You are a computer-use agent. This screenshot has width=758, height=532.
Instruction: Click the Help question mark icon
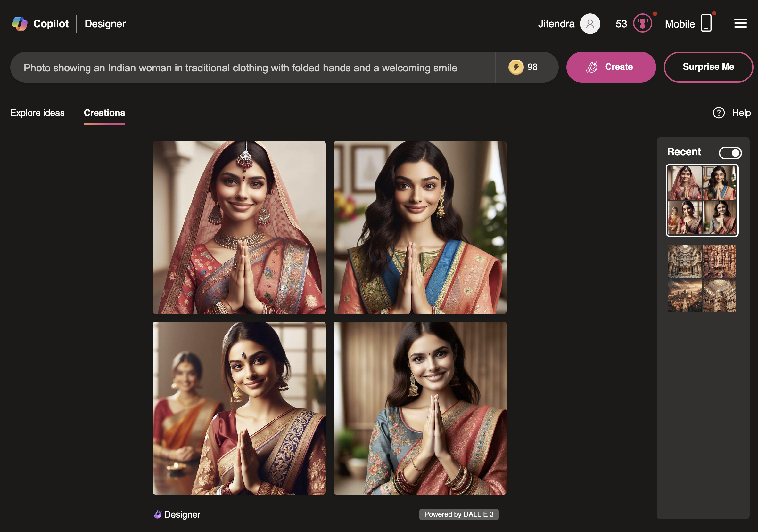click(719, 113)
